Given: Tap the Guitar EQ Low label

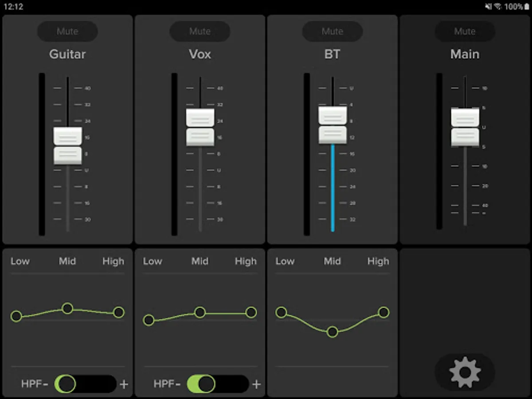Looking at the screenshot, I should click(20, 261).
